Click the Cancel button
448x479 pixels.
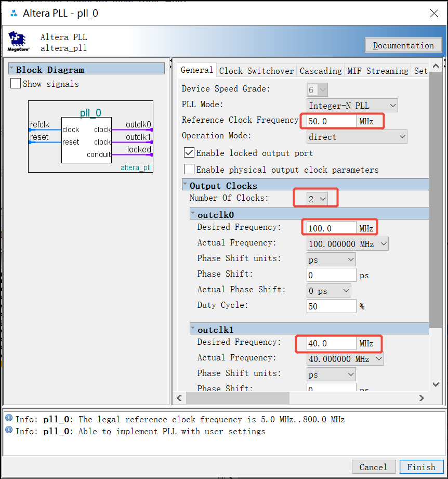[374, 467]
